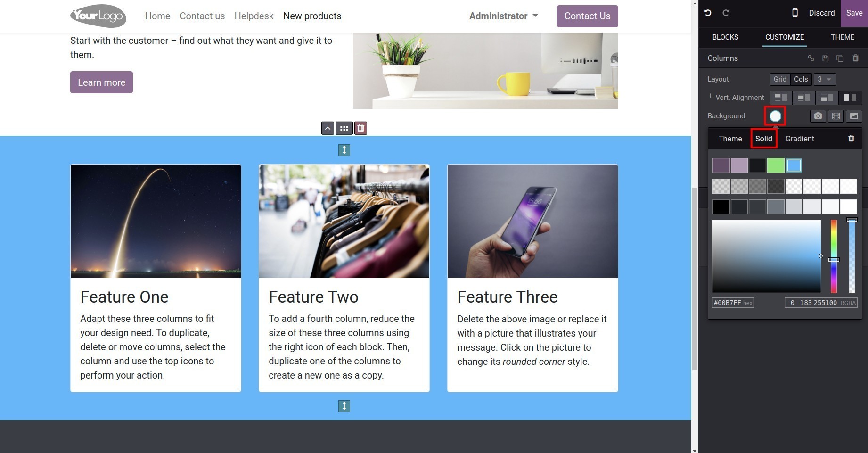868x453 pixels.
Task: Open the THEME tab
Action: coord(843,37)
